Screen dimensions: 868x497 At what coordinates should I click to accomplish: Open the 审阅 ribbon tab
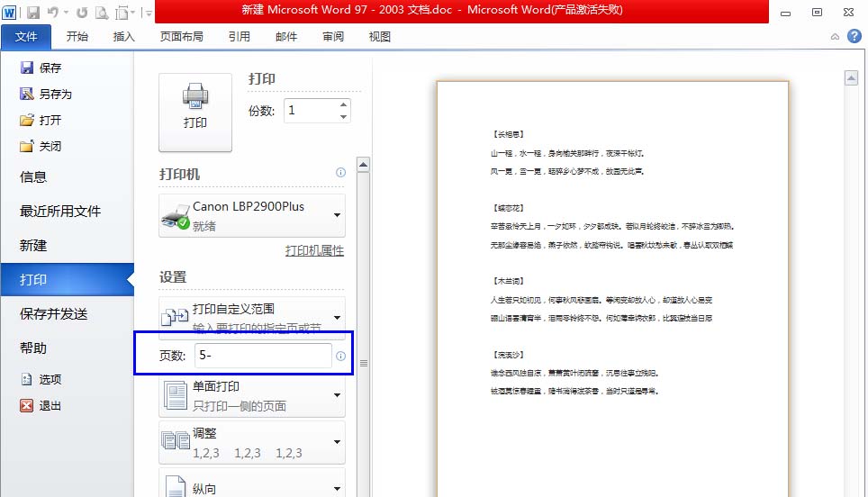(332, 37)
